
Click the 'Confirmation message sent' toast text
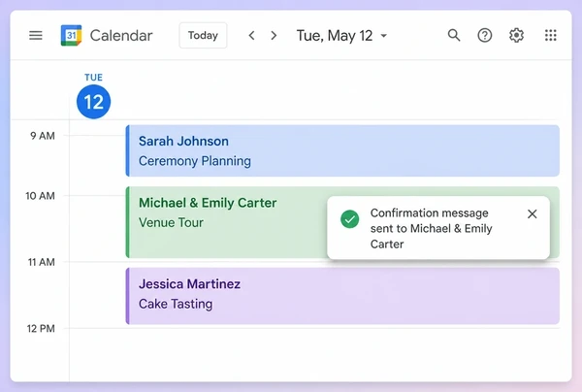[x=432, y=228]
